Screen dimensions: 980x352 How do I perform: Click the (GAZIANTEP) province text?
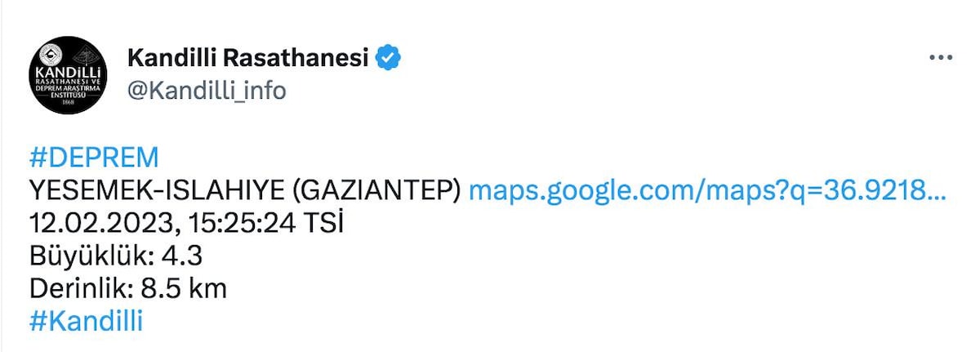(x=372, y=190)
